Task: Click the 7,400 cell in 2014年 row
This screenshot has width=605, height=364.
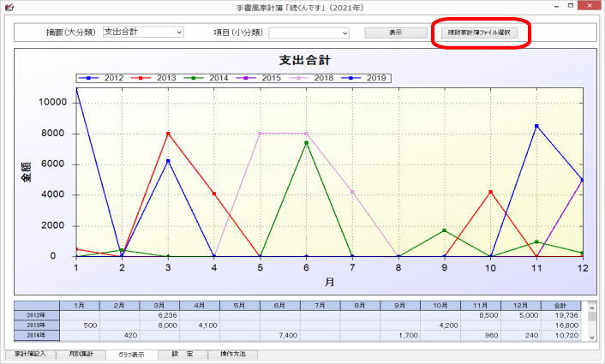Action: 279,336
